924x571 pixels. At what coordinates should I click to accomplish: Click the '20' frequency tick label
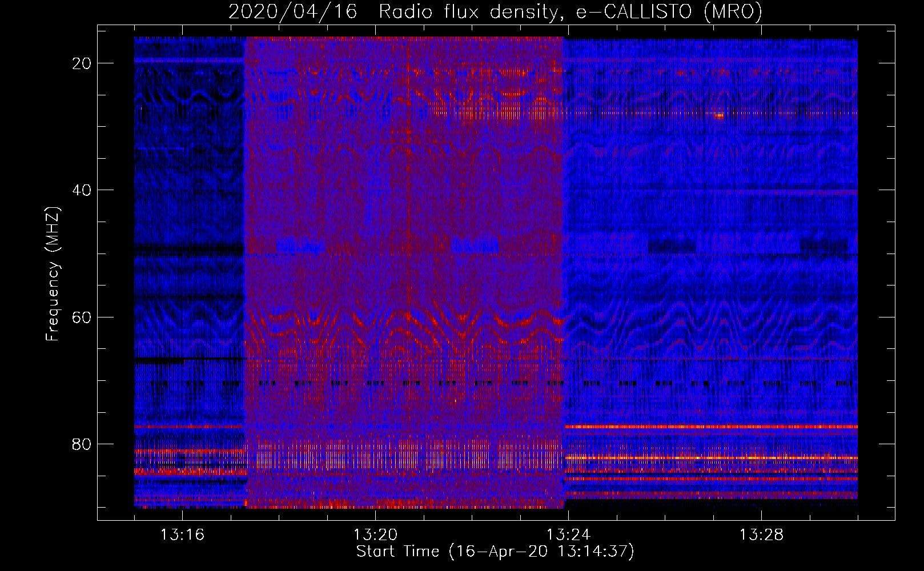click(82, 63)
